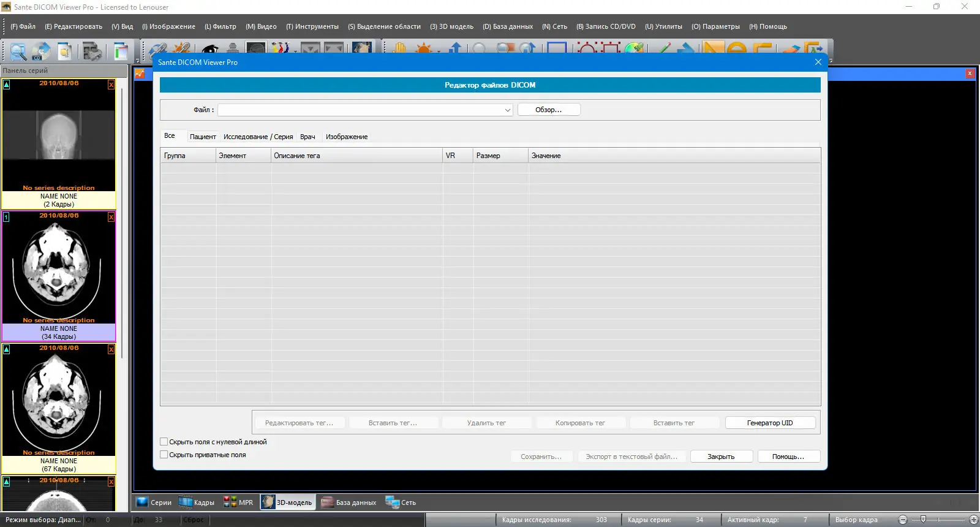Enable Скрыть поля с нулевой длиной checkbox
The width and height of the screenshot is (980, 527).
point(164,441)
